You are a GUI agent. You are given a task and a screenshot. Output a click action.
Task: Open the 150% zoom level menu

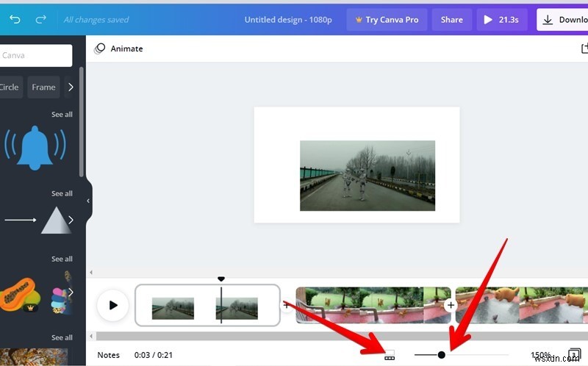[x=540, y=355]
